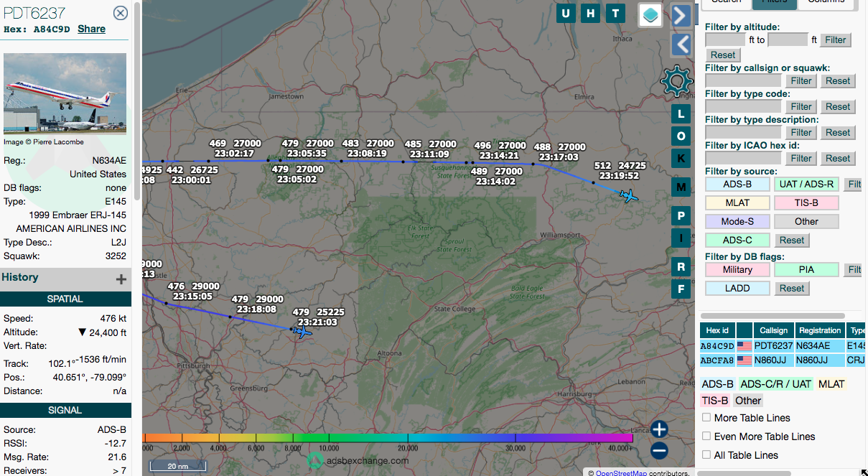868x476 pixels.
Task: Click the T map button
Action: click(x=615, y=13)
